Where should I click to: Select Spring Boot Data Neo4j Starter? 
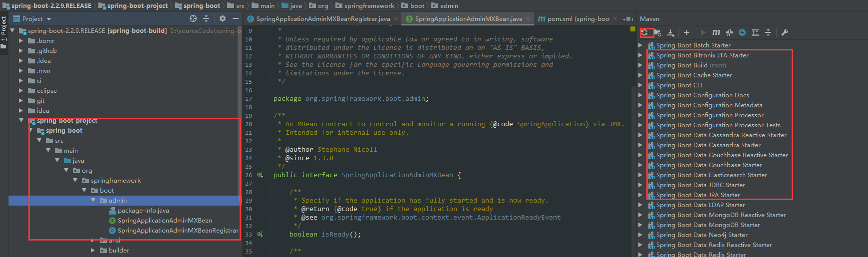[x=702, y=235]
